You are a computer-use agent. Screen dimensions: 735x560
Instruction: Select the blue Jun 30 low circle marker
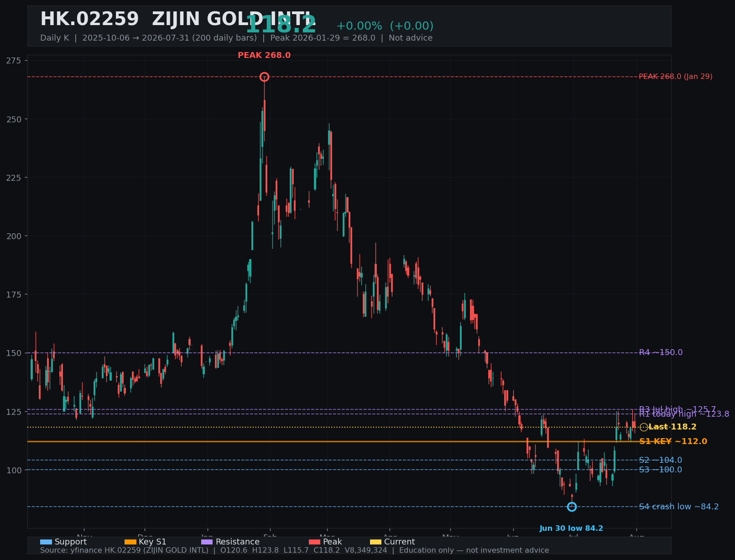click(x=572, y=507)
